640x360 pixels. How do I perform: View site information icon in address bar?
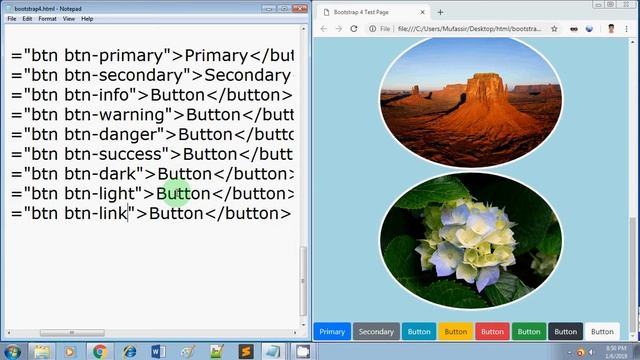(x=372, y=29)
